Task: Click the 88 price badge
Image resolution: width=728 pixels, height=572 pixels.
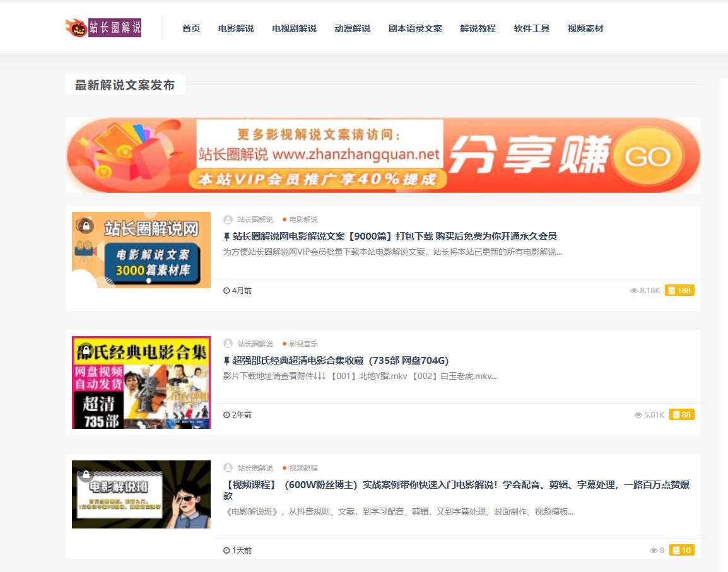Action: [681, 414]
